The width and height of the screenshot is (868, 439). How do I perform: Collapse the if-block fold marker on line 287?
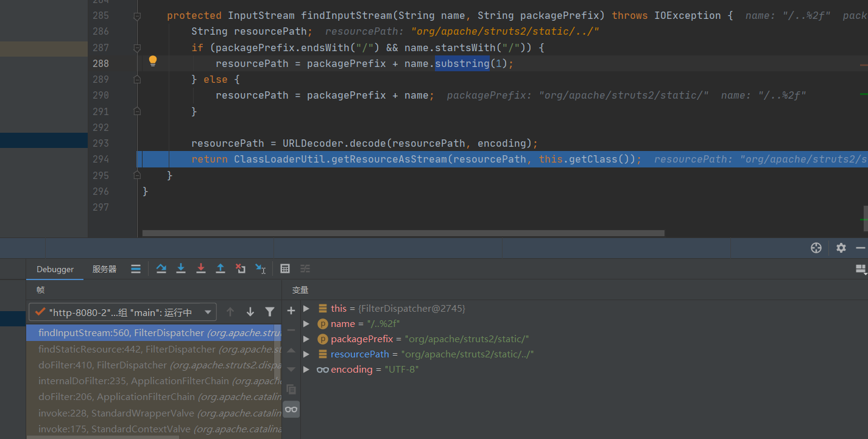click(x=137, y=47)
